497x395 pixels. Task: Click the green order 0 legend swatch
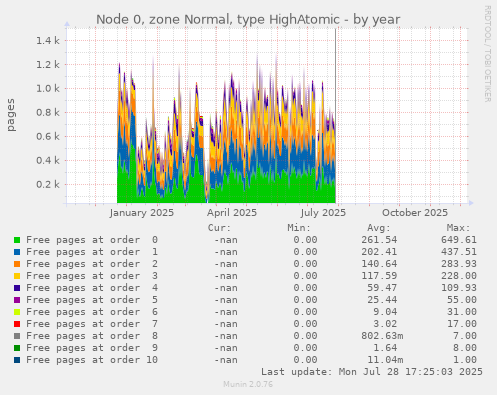[17, 240]
